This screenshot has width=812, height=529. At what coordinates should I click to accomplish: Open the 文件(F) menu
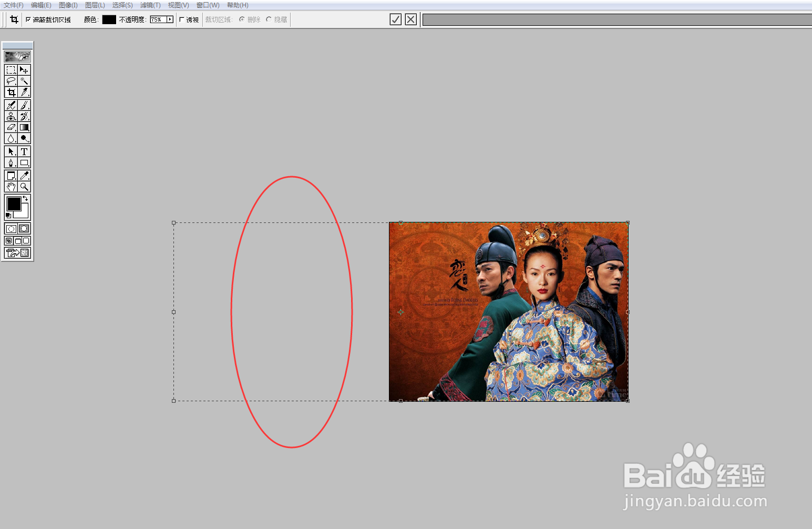click(x=14, y=5)
